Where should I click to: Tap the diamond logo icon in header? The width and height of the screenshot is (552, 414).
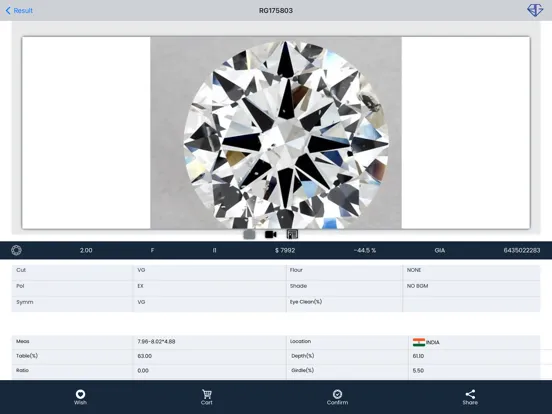click(535, 10)
